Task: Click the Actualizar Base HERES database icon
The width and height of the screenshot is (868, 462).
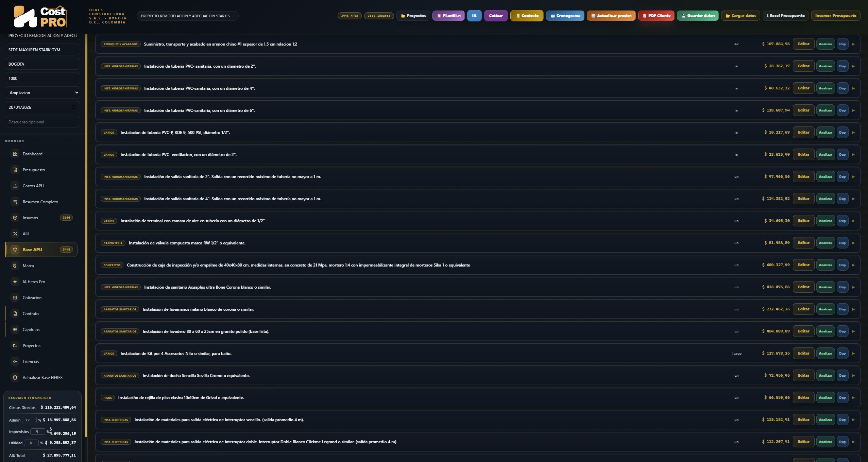Action: click(15, 378)
